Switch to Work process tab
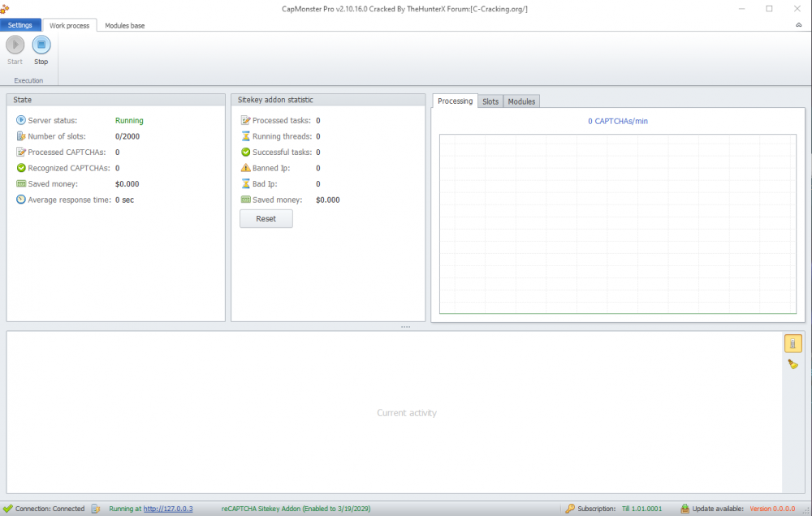This screenshot has height=516, width=812. click(69, 25)
